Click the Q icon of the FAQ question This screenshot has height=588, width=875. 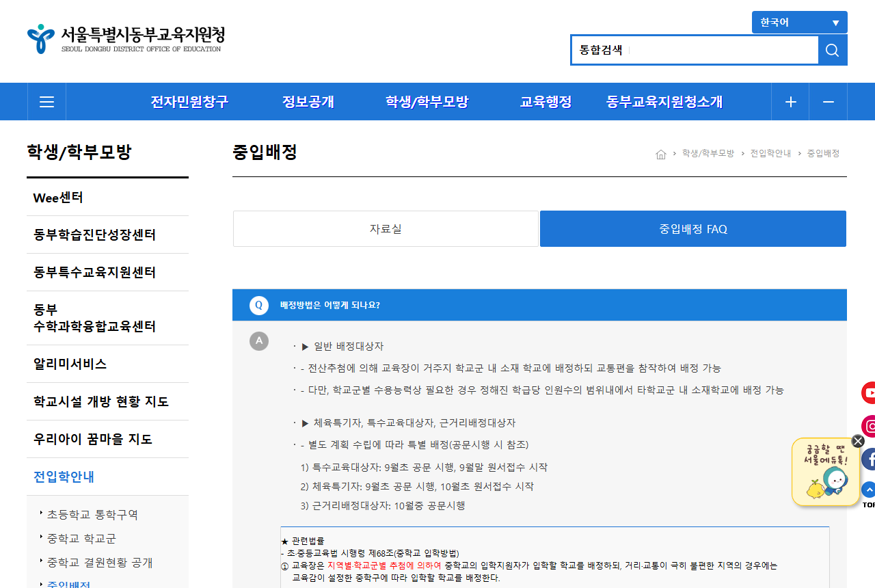pos(259,305)
